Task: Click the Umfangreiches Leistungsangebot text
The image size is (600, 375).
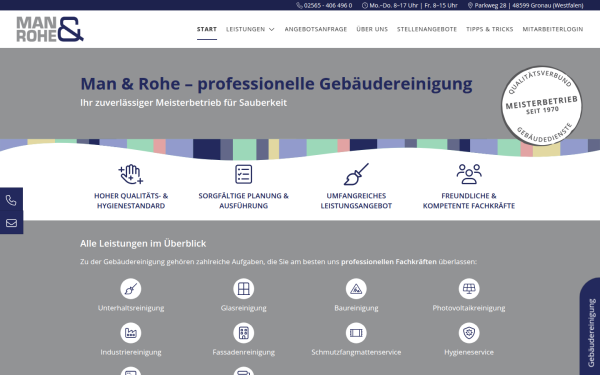Action: point(356,201)
